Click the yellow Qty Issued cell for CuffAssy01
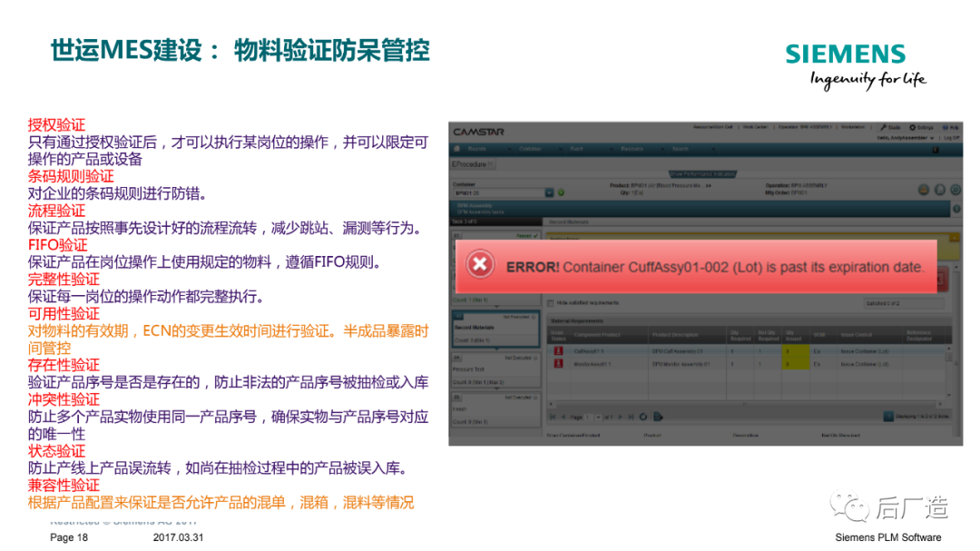 tap(792, 349)
